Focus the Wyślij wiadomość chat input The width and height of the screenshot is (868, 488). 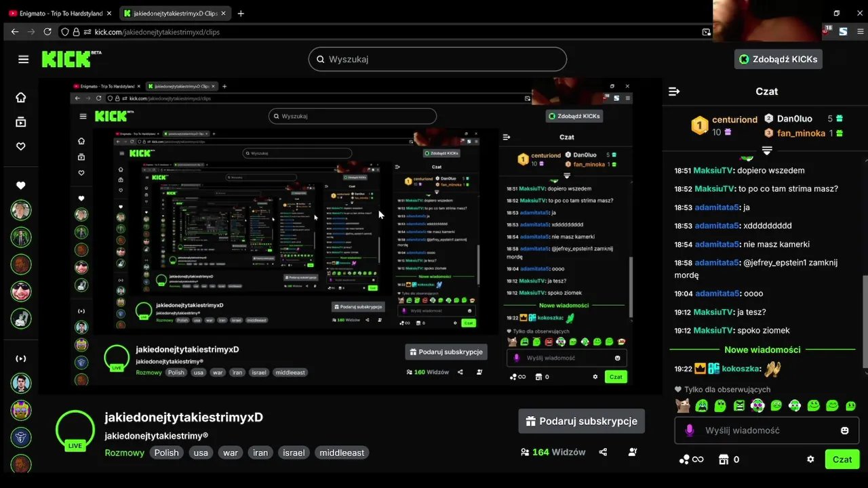coord(766,430)
